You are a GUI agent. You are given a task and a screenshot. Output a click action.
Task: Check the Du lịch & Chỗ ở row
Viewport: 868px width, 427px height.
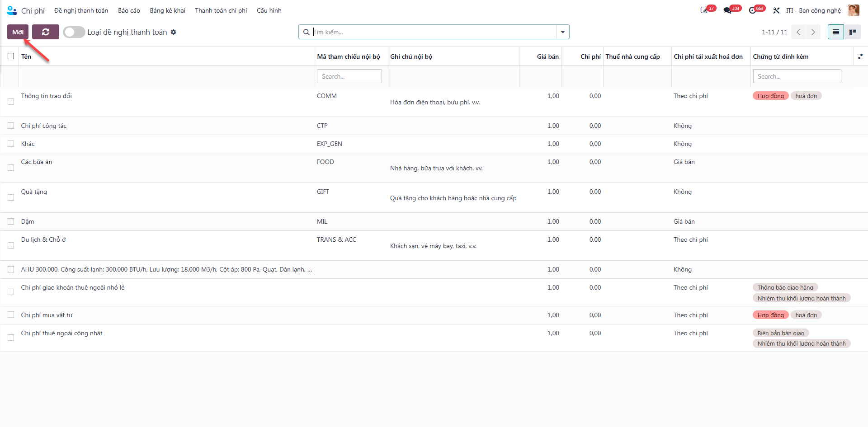click(x=11, y=245)
